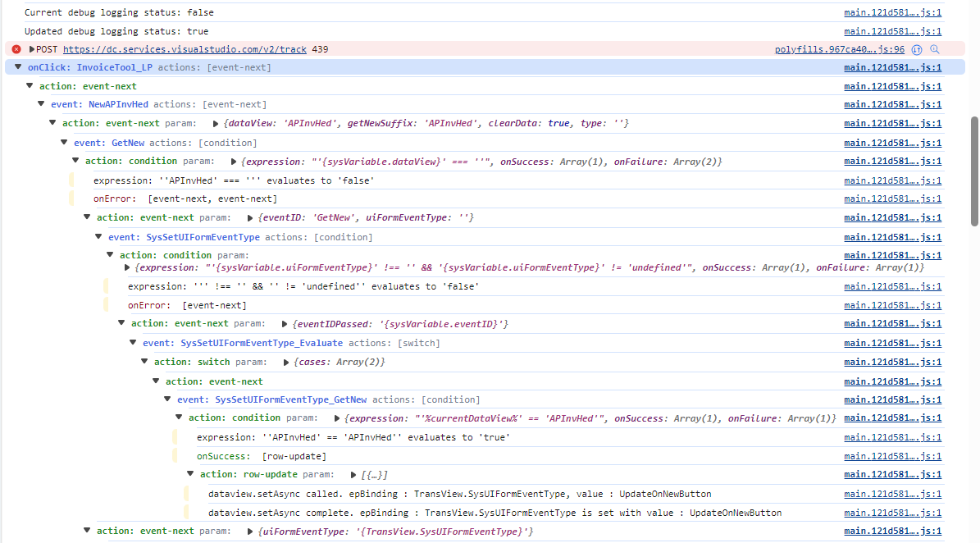
Task: Open main.js link on event: SysSetUIFormEventType_Evaluate row
Action: [x=892, y=343]
